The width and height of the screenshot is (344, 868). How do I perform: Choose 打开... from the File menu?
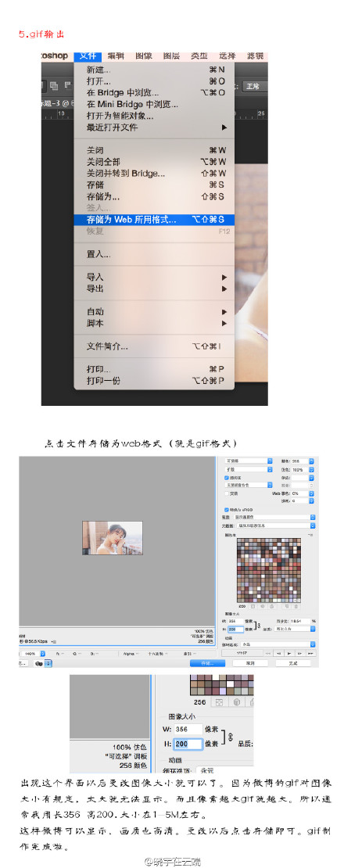pos(154,81)
